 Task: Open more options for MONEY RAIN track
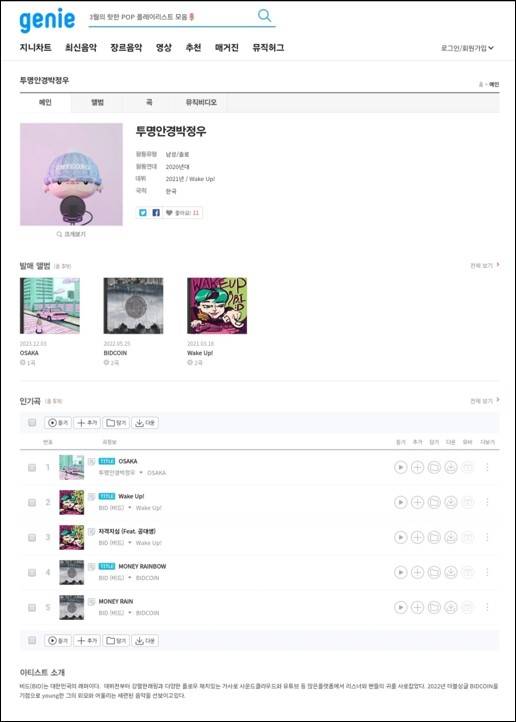pyautogui.click(x=487, y=607)
